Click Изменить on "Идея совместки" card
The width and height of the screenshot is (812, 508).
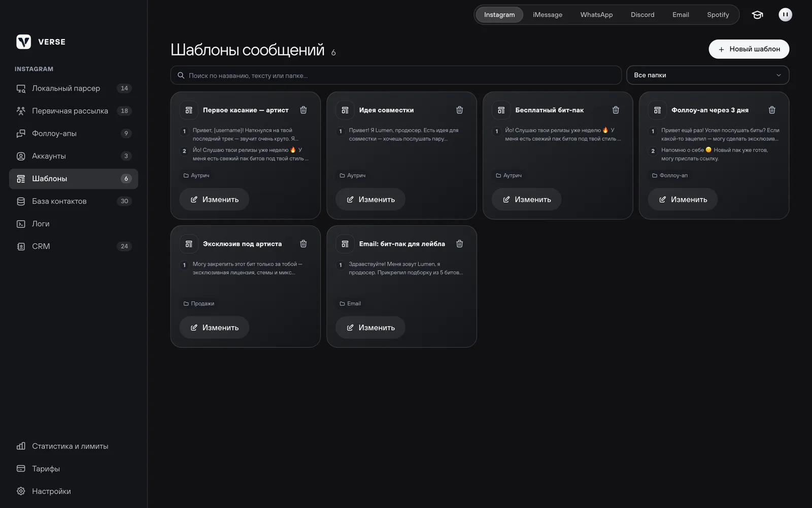coord(370,200)
